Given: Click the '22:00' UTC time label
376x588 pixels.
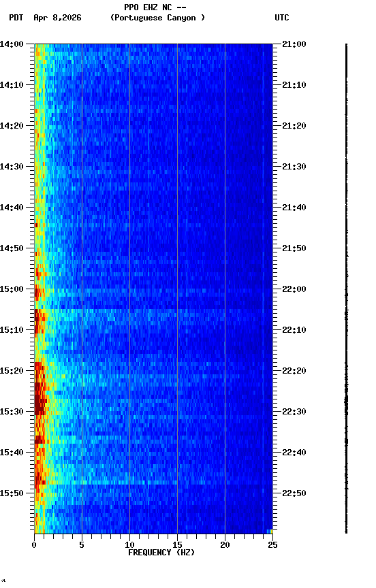Looking at the screenshot, I should click(294, 289).
